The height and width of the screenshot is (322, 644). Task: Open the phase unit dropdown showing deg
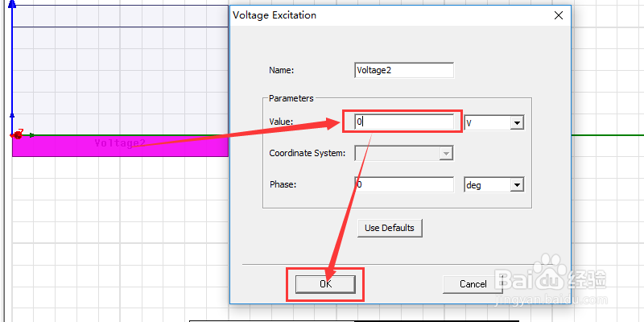pos(494,185)
